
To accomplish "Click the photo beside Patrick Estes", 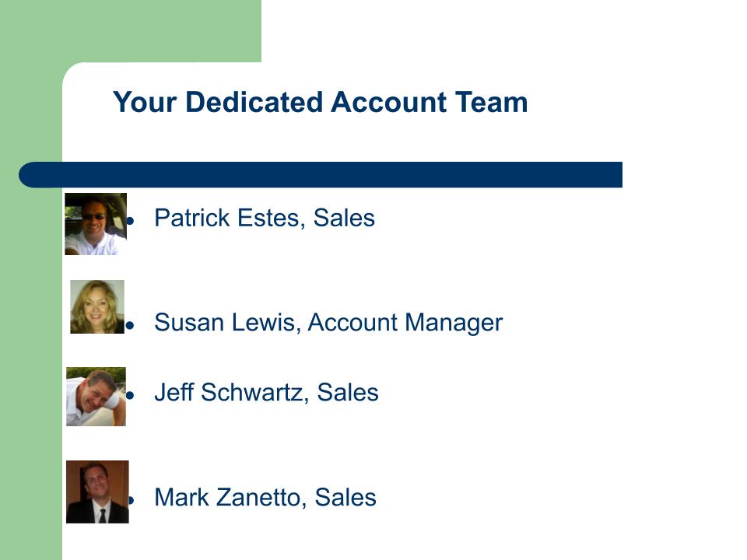I will (95, 224).
